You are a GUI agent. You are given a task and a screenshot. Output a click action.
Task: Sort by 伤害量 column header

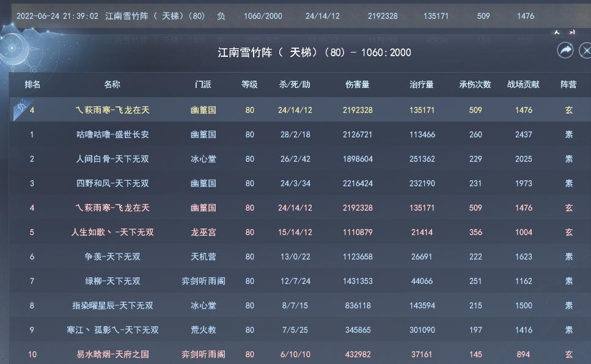point(358,84)
